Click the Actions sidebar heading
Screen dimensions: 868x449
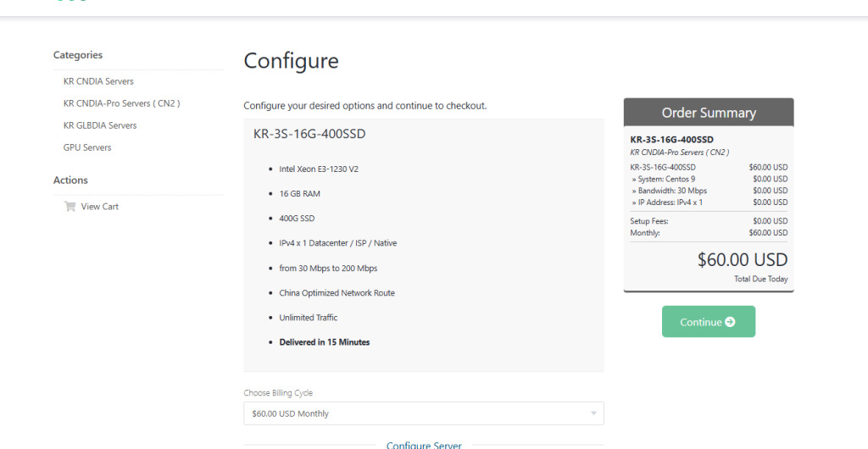(x=70, y=180)
